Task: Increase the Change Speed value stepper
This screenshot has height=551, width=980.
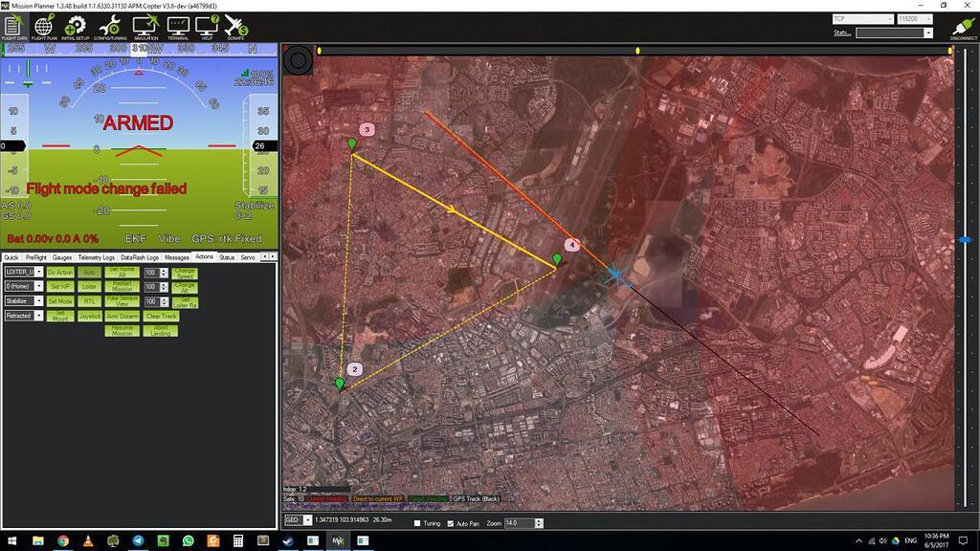Action: 164,271
